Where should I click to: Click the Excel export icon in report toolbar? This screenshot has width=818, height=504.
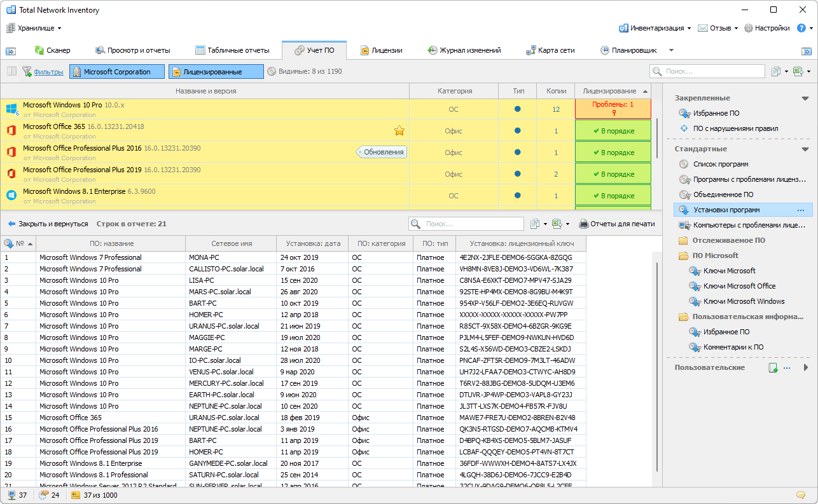[x=557, y=224]
